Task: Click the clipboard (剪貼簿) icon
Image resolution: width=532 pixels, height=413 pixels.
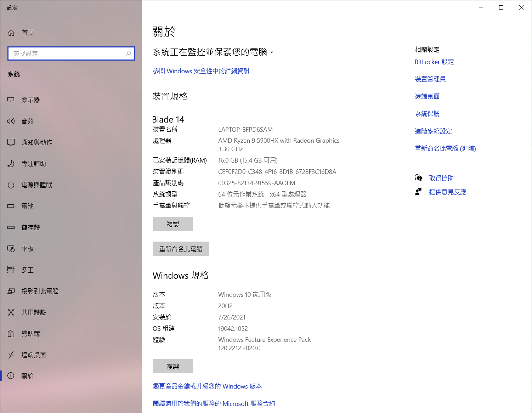Action: click(x=11, y=334)
